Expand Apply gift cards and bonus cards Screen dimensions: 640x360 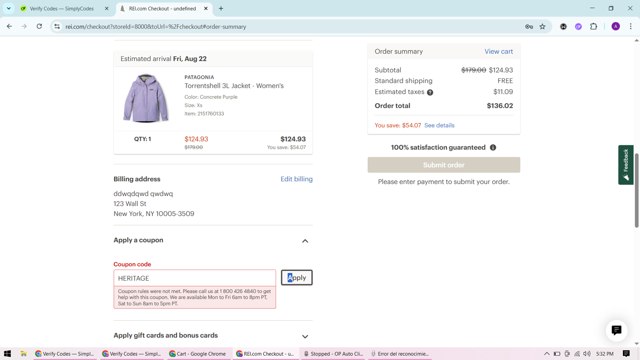pos(305,336)
